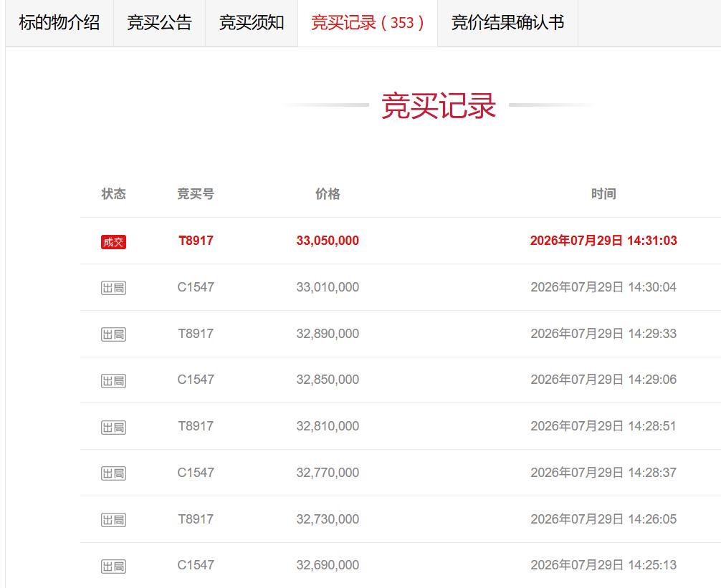Click the 竞买号 column header
Screen dimensions: 721x588
196,194
